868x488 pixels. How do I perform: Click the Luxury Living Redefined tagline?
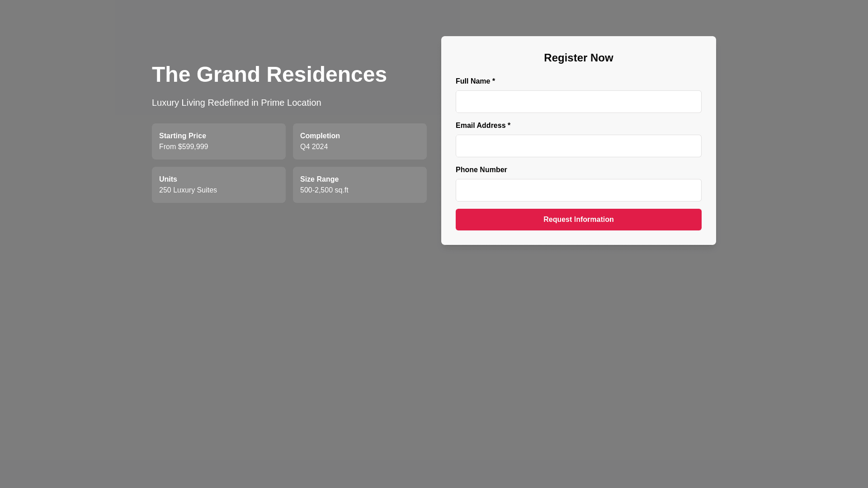pyautogui.click(x=236, y=103)
